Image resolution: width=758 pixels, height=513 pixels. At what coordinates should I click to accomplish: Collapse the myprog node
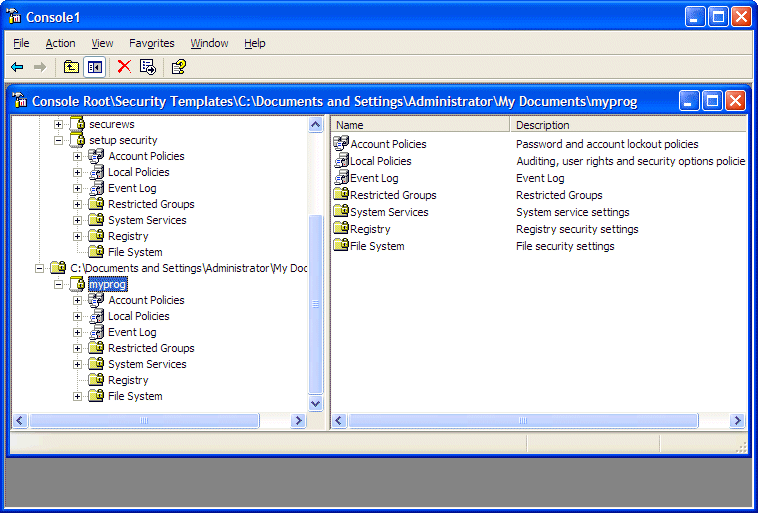tap(58, 284)
